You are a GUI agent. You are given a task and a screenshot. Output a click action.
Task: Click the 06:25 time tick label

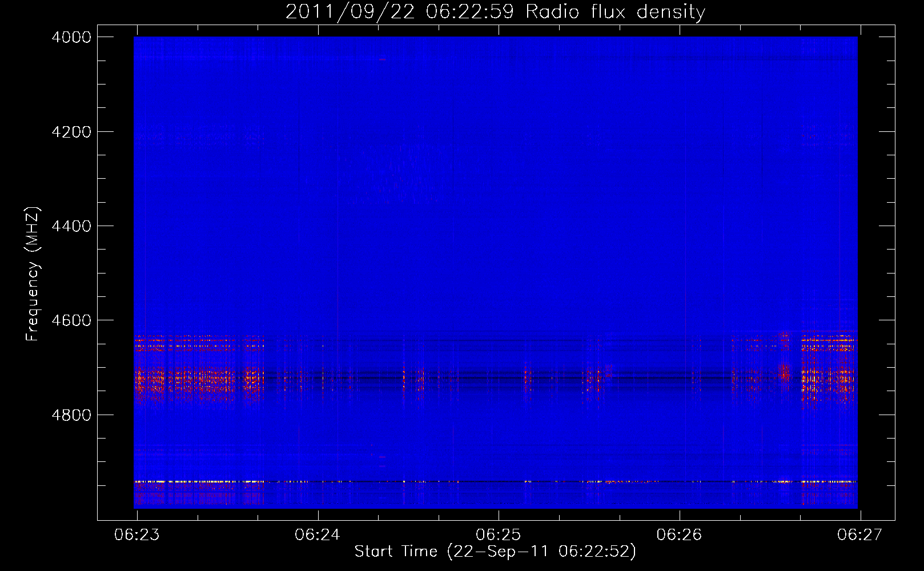tap(499, 535)
